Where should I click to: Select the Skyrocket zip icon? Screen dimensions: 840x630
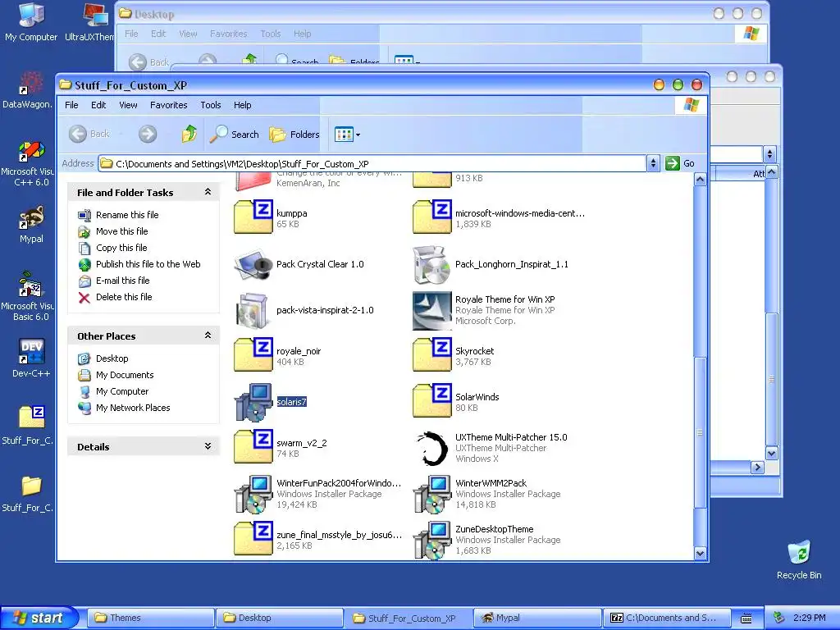pyautogui.click(x=432, y=354)
